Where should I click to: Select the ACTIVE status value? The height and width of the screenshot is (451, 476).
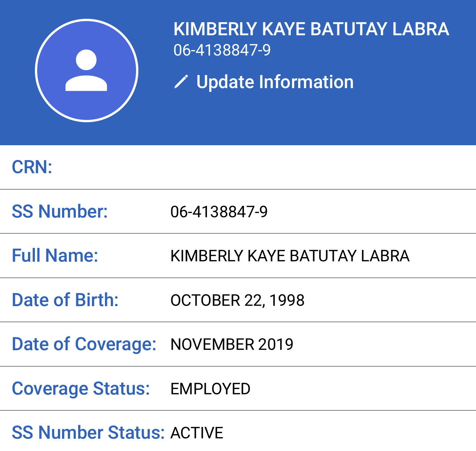click(x=197, y=433)
